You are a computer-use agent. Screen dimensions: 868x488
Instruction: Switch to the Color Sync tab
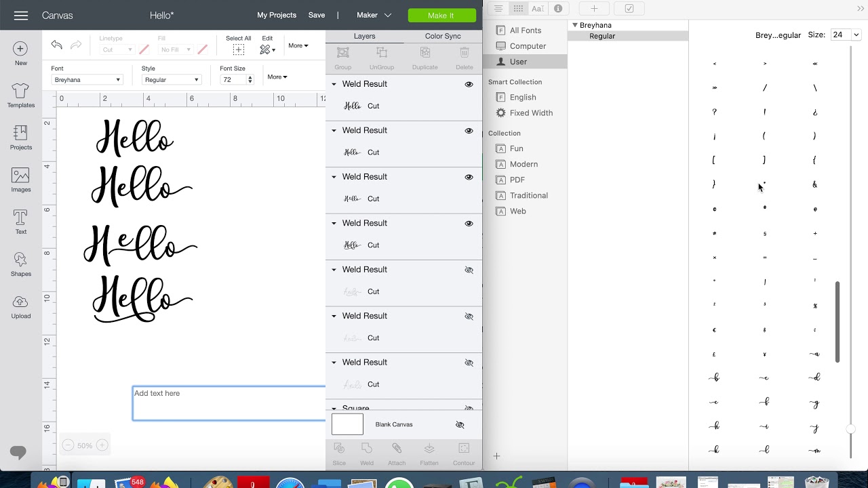point(443,36)
